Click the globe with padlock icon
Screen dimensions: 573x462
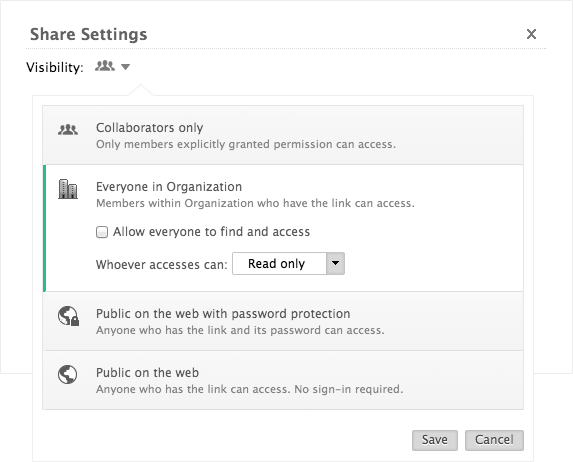coord(69,316)
